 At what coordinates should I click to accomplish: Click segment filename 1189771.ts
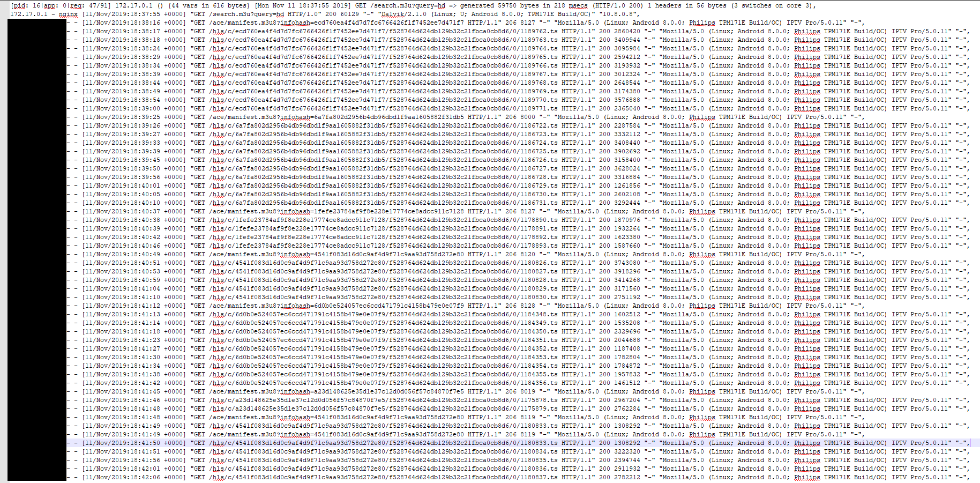[x=538, y=108]
